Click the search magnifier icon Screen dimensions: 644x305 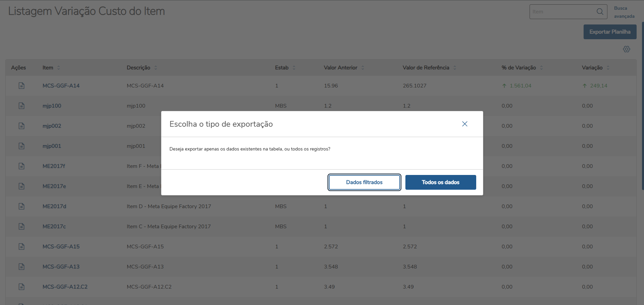600,12
